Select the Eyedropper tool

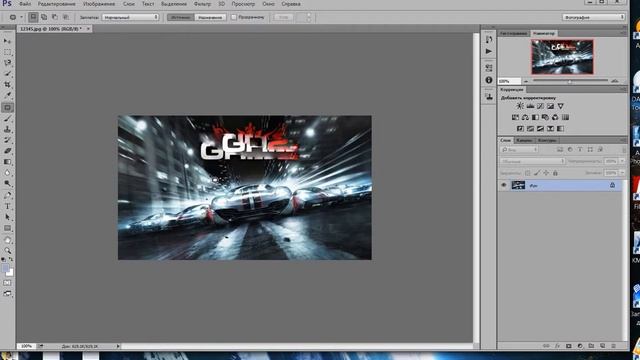[x=7, y=95]
